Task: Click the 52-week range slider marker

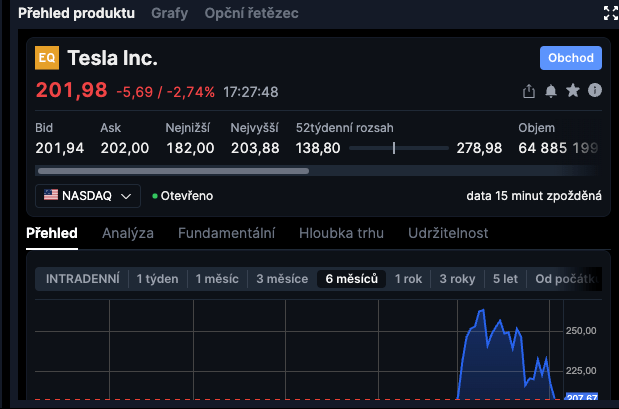Action: pos(394,148)
